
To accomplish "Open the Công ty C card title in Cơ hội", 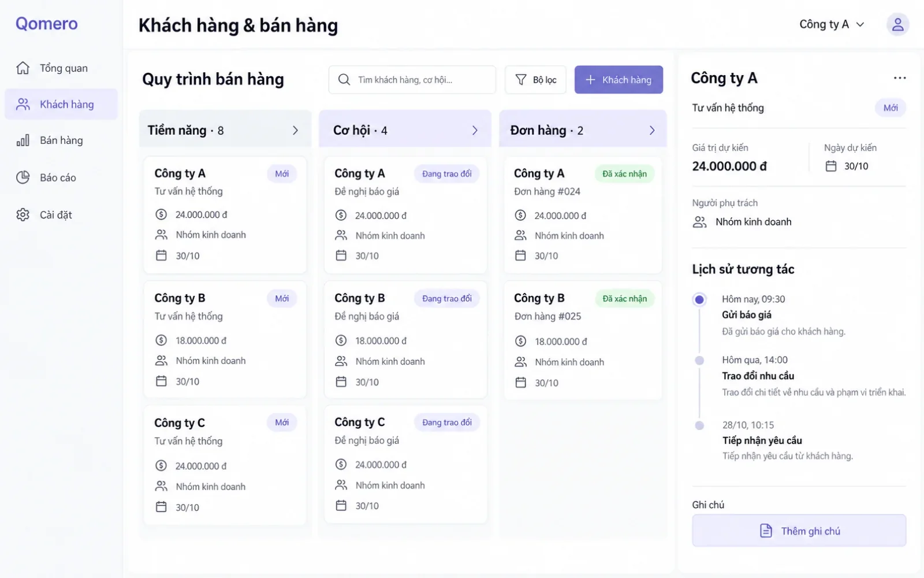I will point(360,422).
